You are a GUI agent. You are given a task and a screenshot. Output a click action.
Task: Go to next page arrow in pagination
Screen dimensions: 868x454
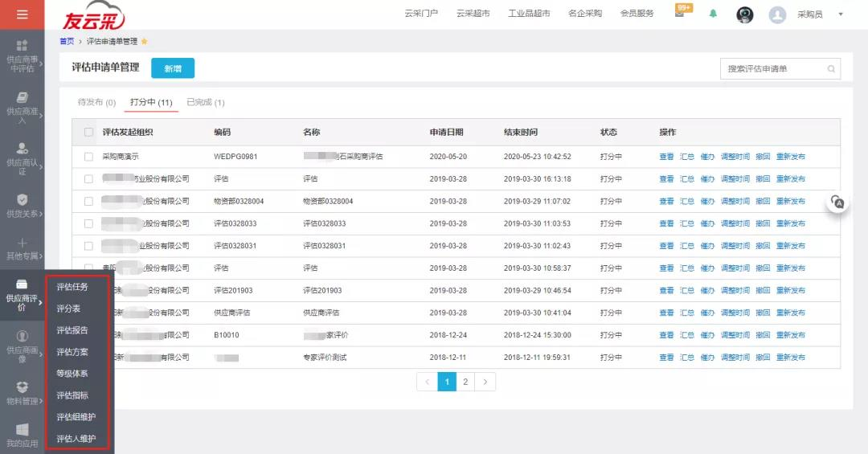(x=485, y=382)
